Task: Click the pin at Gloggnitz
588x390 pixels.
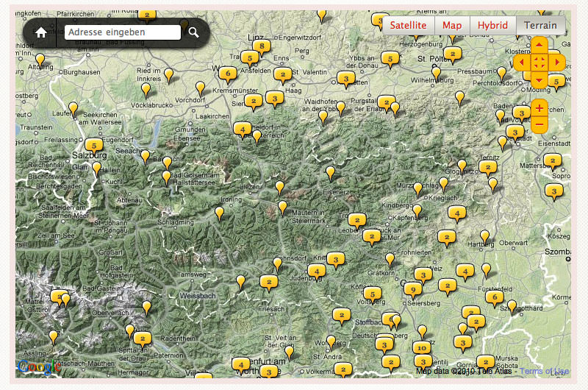Action: tap(462, 166)
